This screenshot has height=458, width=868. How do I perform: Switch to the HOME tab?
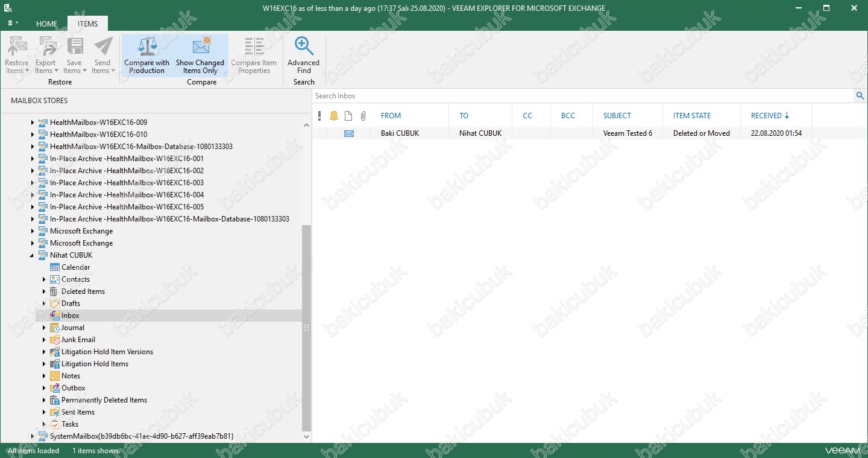pos(46,24)
